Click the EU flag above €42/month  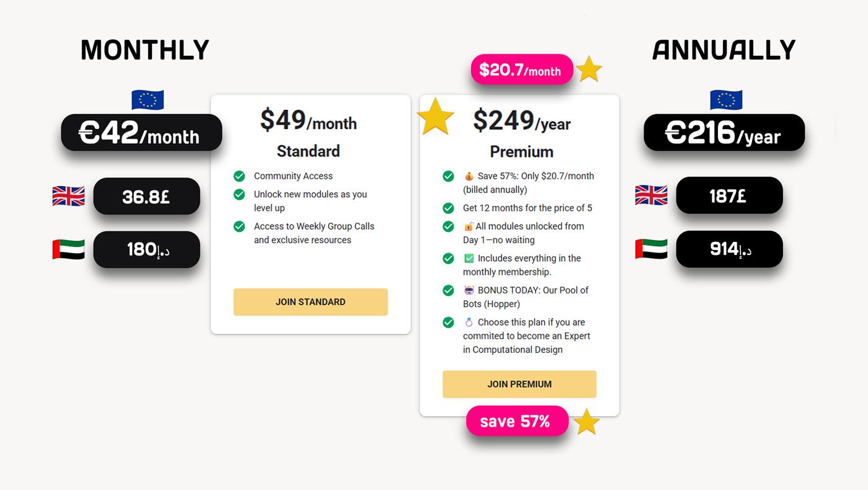coord(148,100)
